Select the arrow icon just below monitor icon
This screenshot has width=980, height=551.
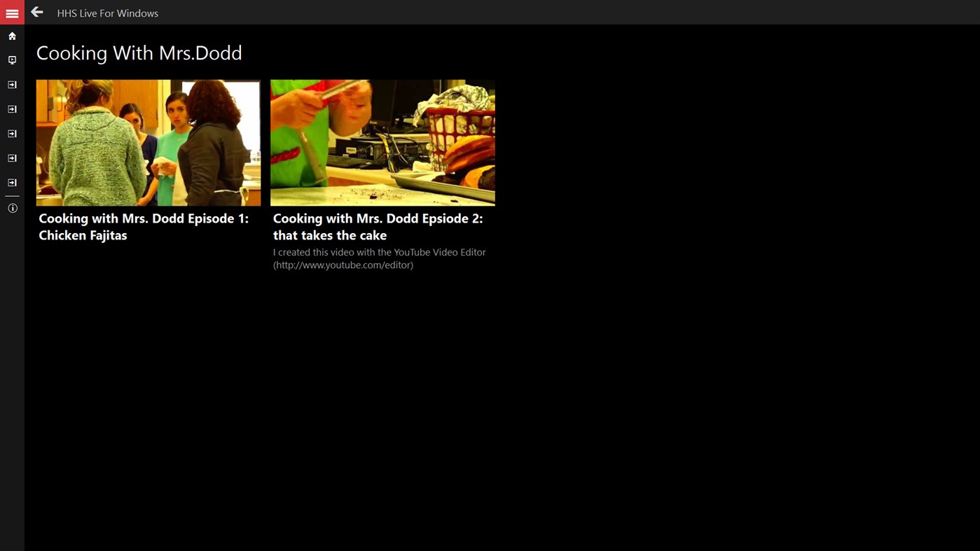pos(12,85)
